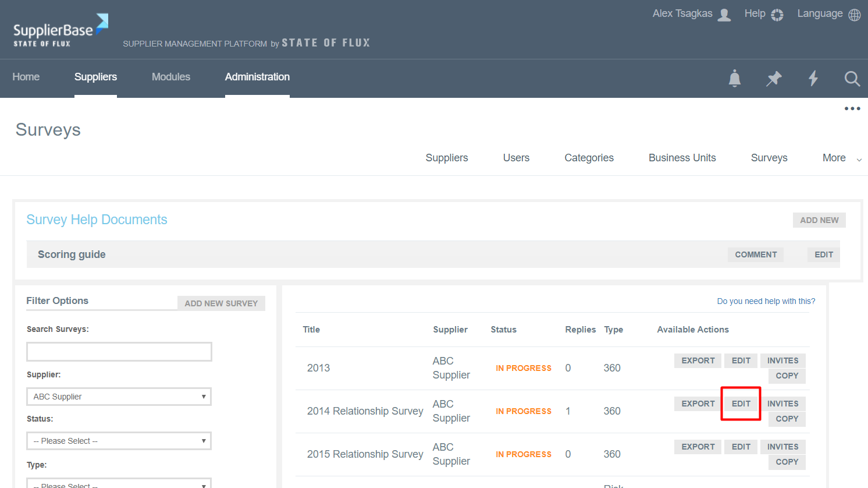Go to the Modules menu
This screenshot has height=488, width=868.
point(170,77)
